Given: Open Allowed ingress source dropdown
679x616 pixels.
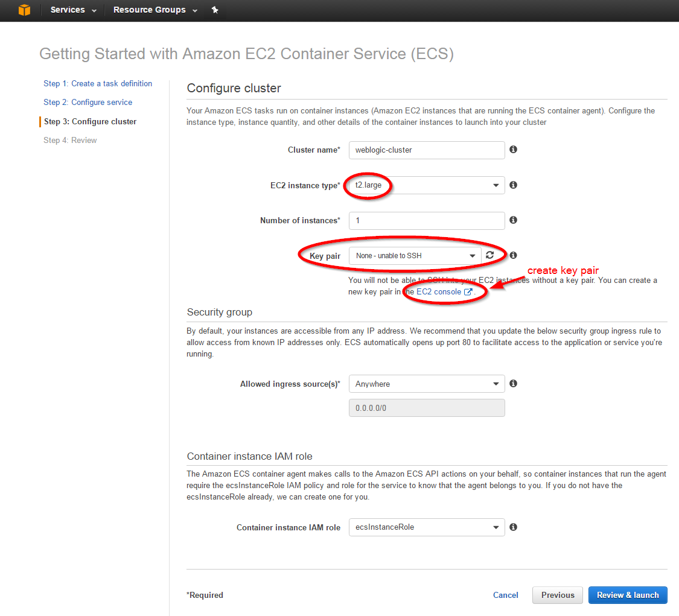Looking at the screenshot, I should coord(427,384).
